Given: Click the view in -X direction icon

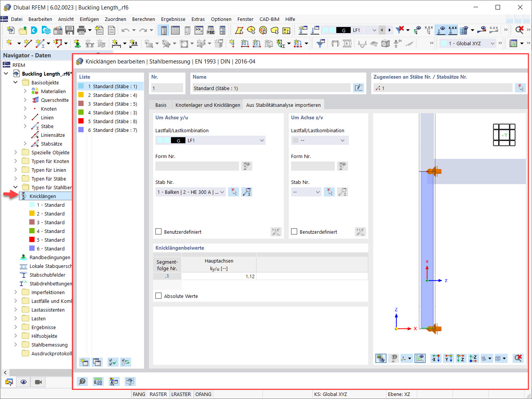Looking at the screenshot, I should [436, 358].
